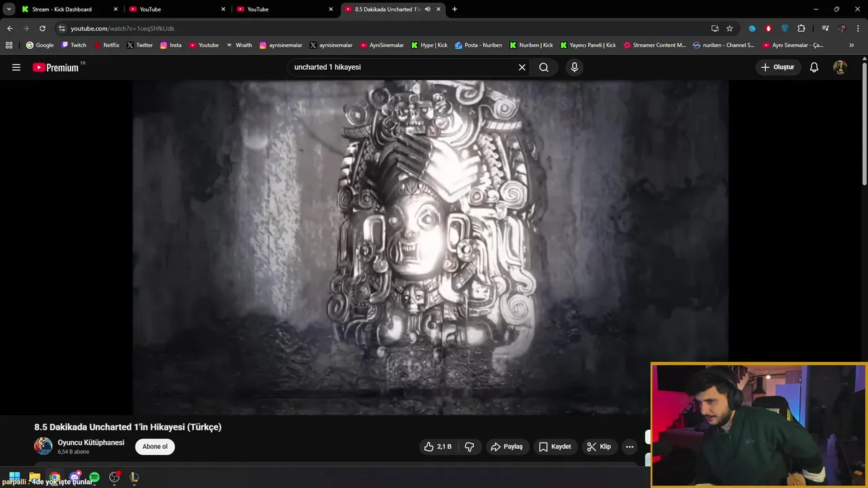Open the Chrome profile avatar in toolbar

pos(842,28)
